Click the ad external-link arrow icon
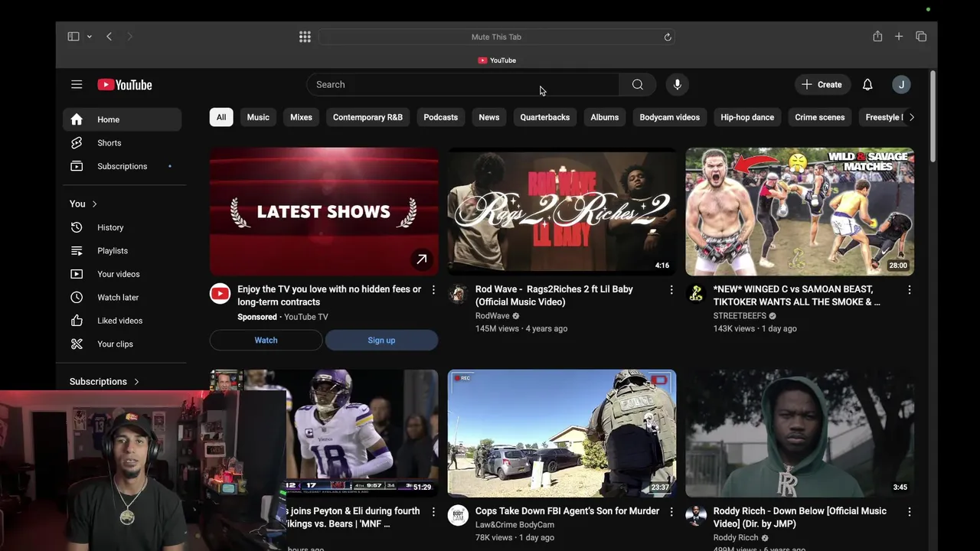 421,259
